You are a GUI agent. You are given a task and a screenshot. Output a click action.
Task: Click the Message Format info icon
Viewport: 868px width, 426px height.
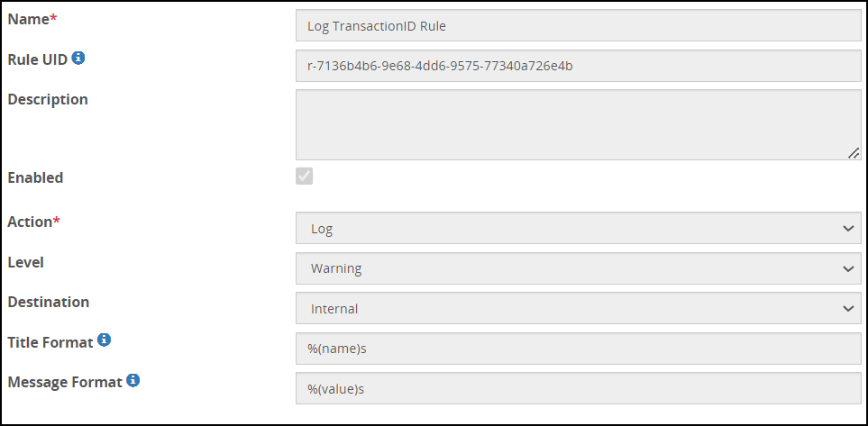tap(133, 381)
